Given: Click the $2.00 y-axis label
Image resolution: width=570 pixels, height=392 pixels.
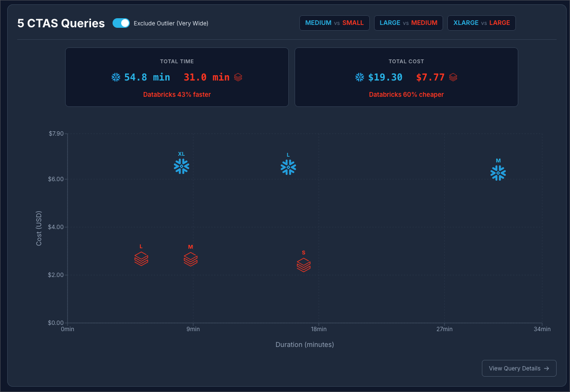Looking at the screenshot, I should tap(56, 275).
